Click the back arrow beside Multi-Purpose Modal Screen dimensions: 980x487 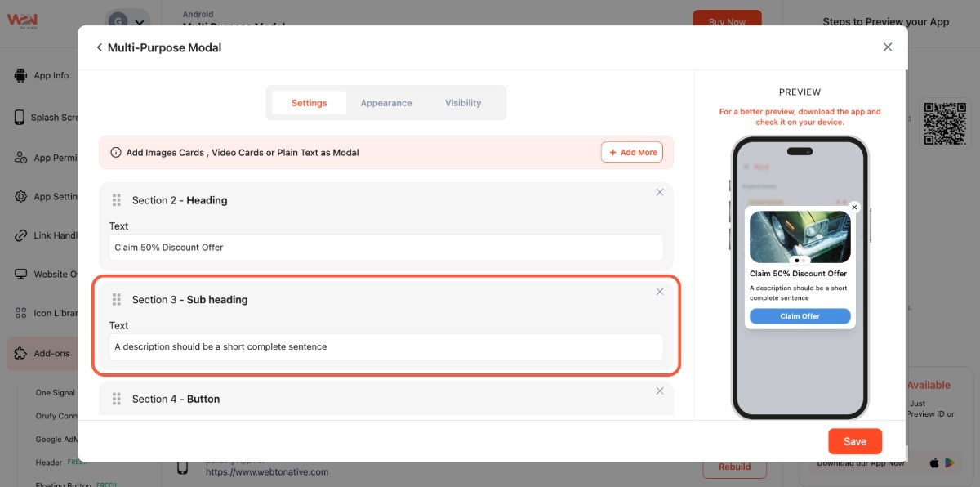coord(100,47)
